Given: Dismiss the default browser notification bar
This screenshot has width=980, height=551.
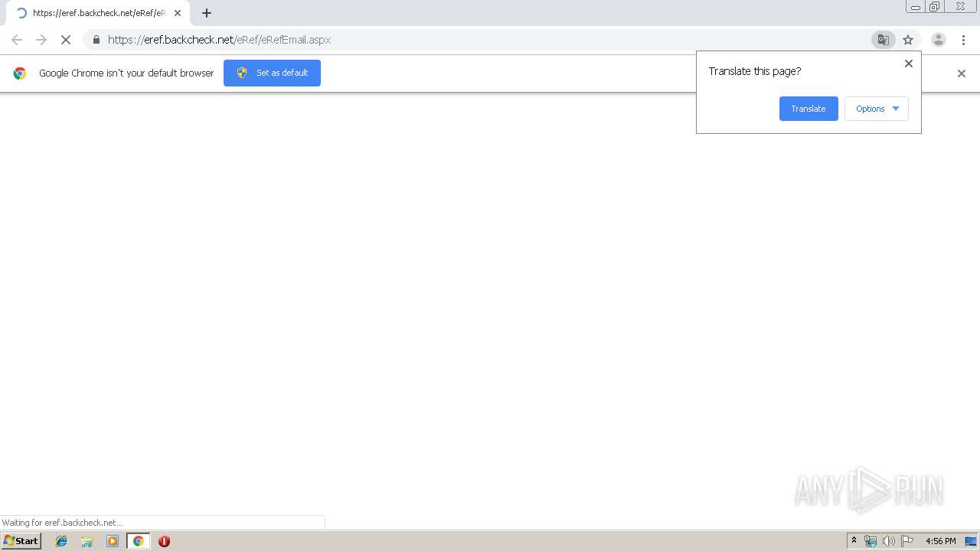Looking at the screenshot, I should (962, 73).
